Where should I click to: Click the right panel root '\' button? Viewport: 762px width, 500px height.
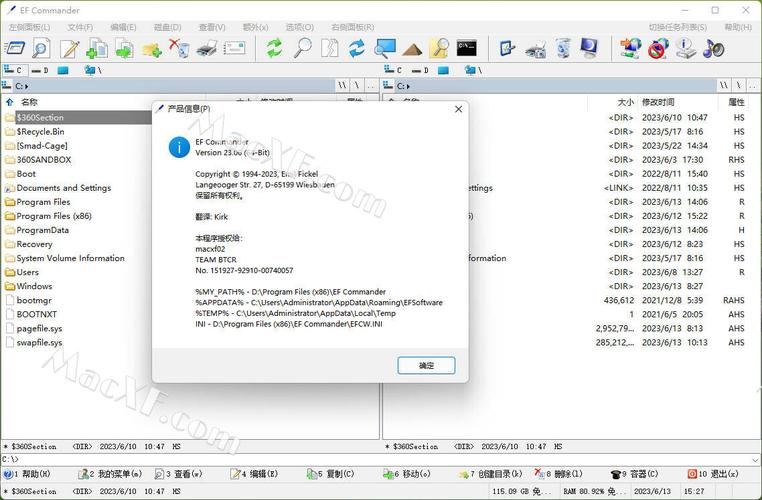pyautogui.click(x=739, y=86)
